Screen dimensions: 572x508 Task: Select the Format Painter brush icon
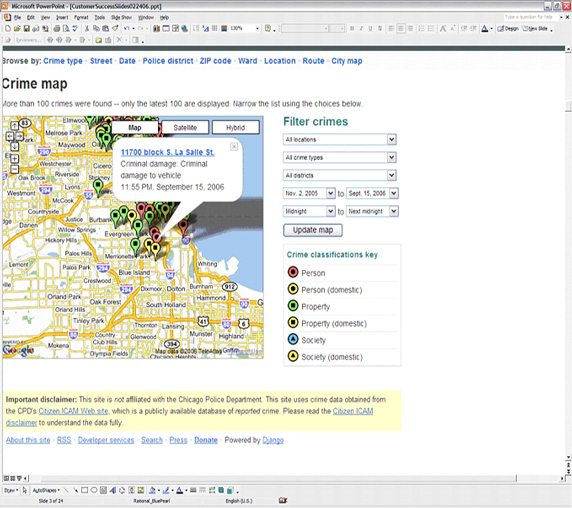pyautogui.click(x=115, y=28)
